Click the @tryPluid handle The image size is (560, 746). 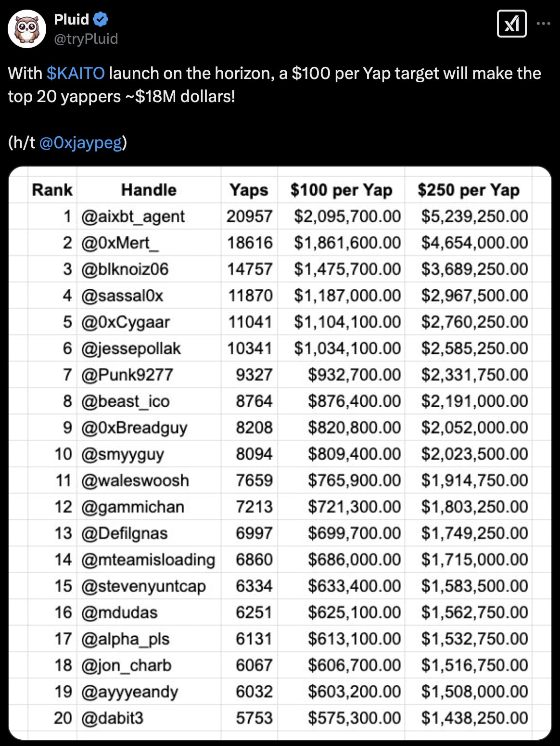tap(86, 39)
